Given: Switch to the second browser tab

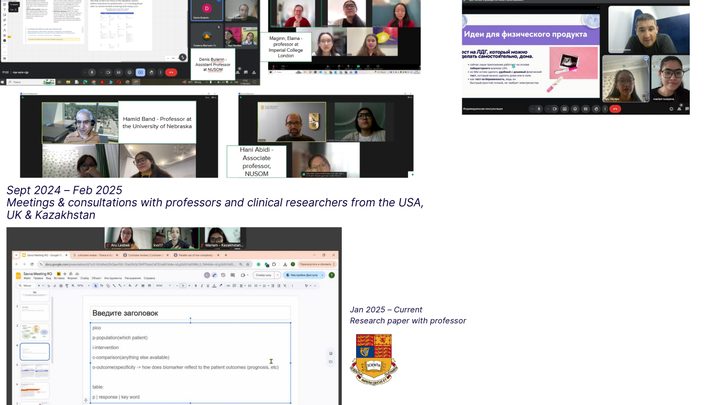Looking at the screenshot, I should click(x=95, y=255).
